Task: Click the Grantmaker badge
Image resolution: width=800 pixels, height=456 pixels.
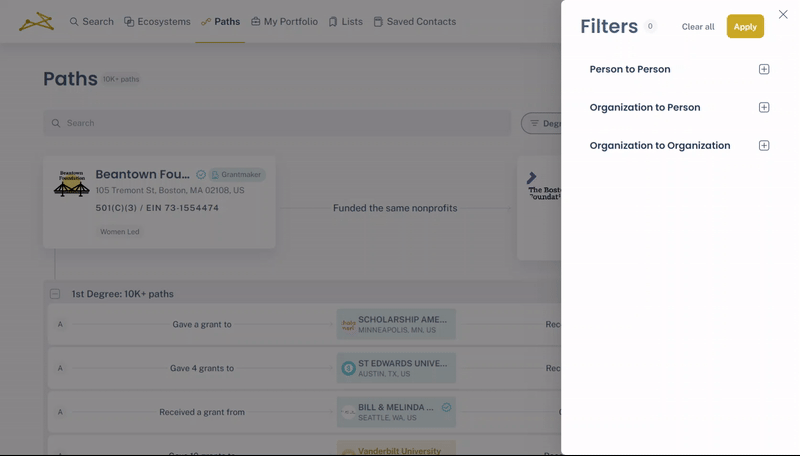Action: [x=237, y=175]
